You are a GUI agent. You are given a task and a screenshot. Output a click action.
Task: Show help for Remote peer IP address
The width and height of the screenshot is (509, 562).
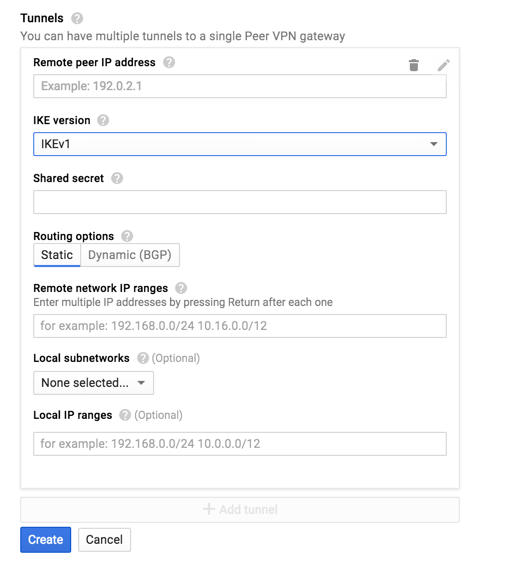[x=169, y=62]
